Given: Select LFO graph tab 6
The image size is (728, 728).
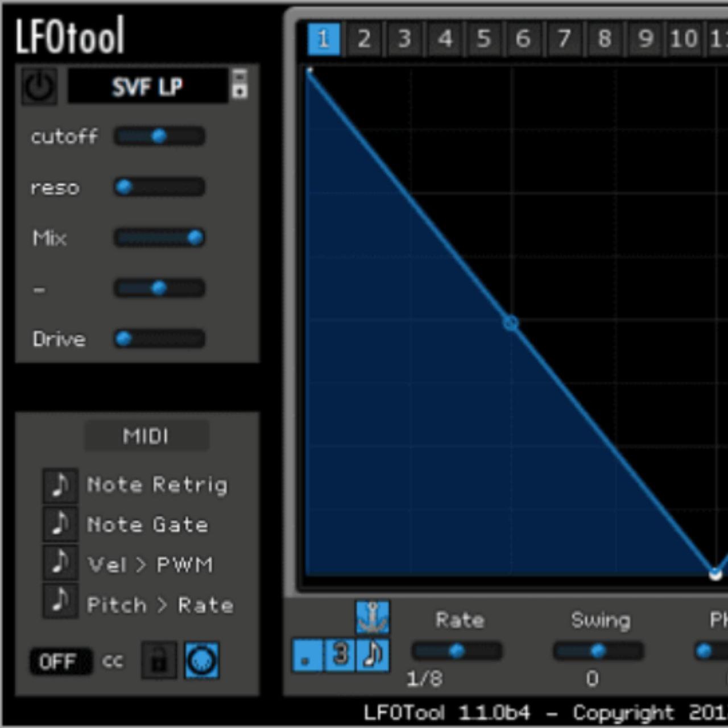Looking at the screenshot, I should (x=523, y=39).
